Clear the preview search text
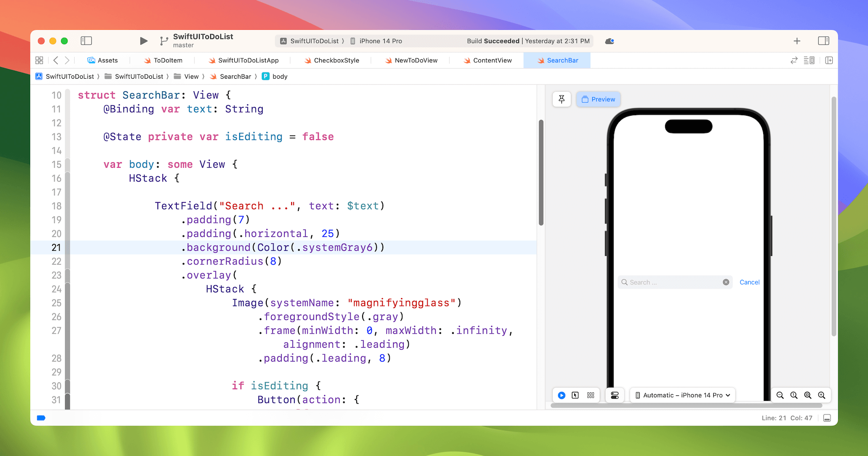Image resolution: width=868 pixels, height=456 pixels. [726, 282]
